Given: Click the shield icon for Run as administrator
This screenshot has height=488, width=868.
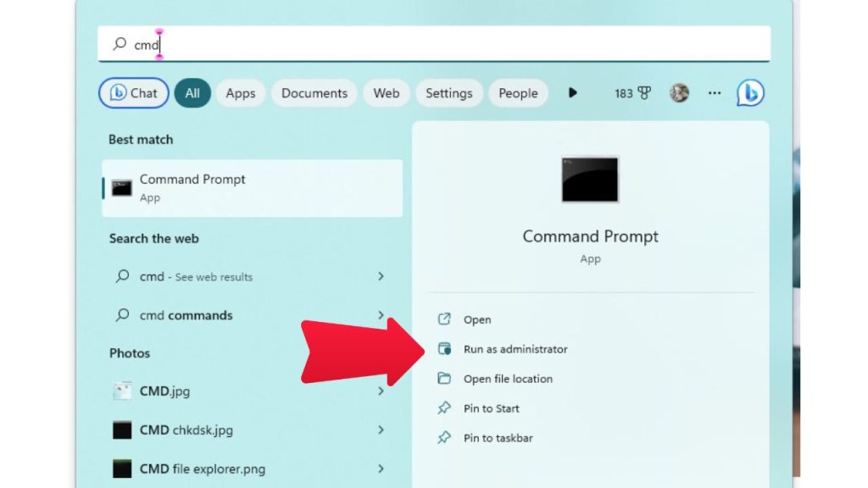Looking at the screenshot, I should click(444, 348).
